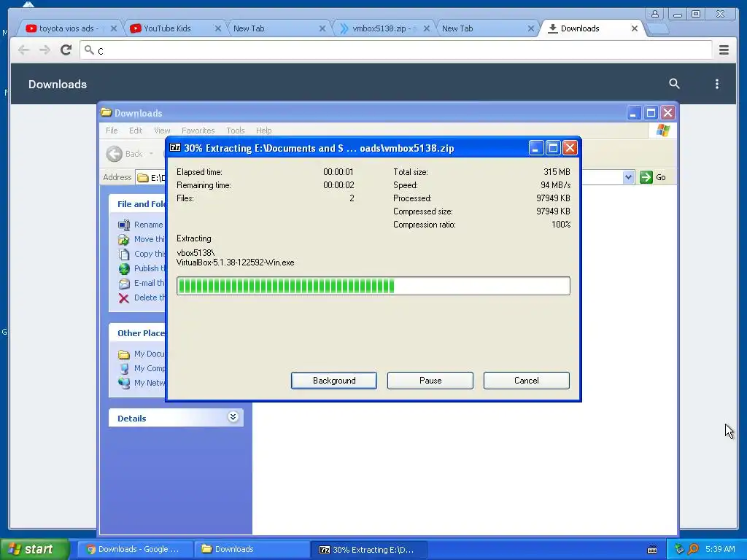The width and height of the screenshot is (747, 560).
Task: Click the new tab button in Chrome
Action: tap(659, 29)
